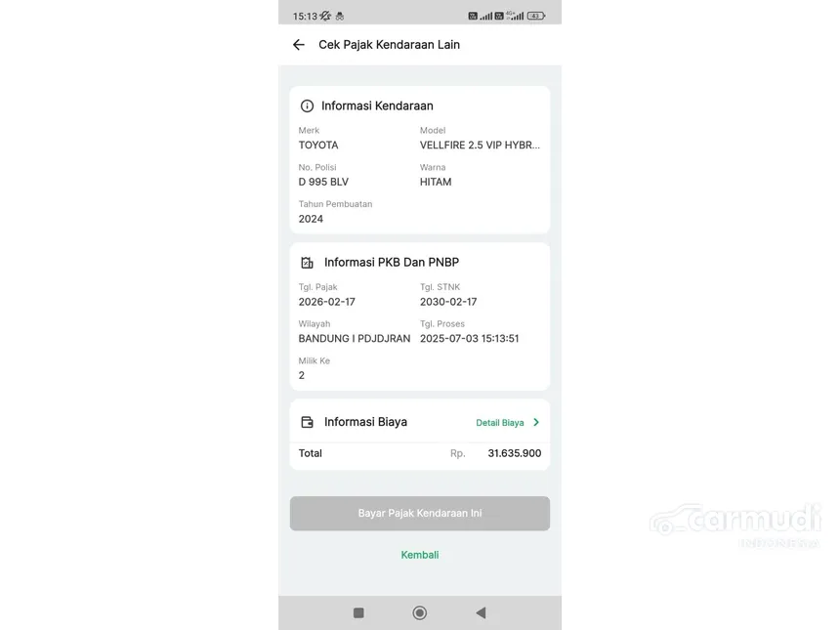Viewport: 840px width, 630px height.
Task: Open the Detail Biaya link
Action: coord(500,423)
